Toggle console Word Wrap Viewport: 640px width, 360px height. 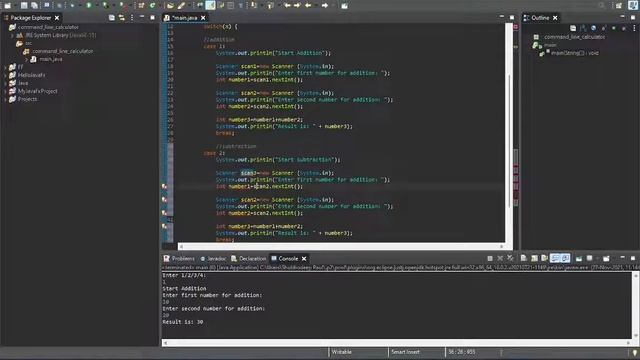(x=544, y=258)
